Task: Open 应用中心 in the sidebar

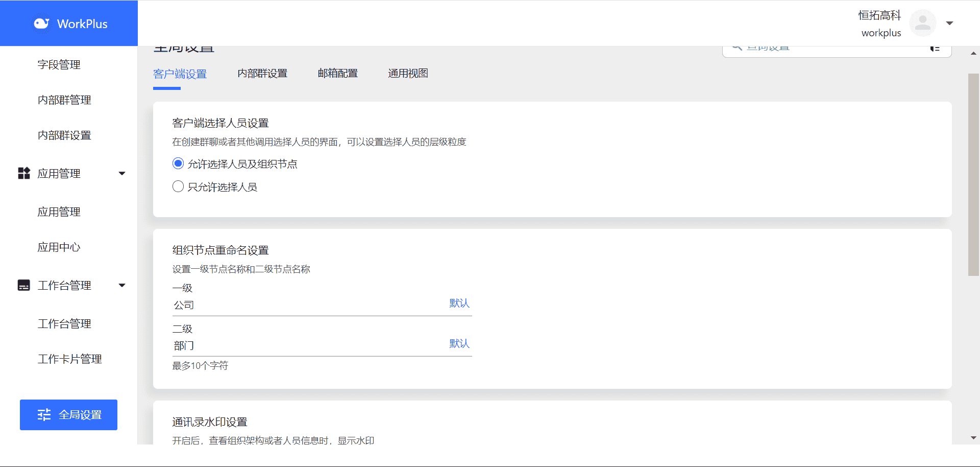Action: pos(59,247)
